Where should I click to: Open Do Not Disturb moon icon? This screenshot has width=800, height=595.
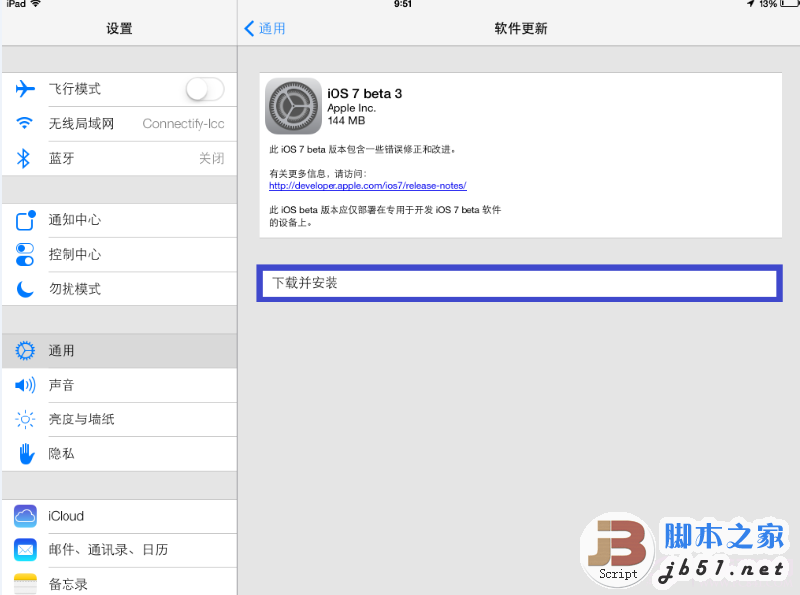24,288
